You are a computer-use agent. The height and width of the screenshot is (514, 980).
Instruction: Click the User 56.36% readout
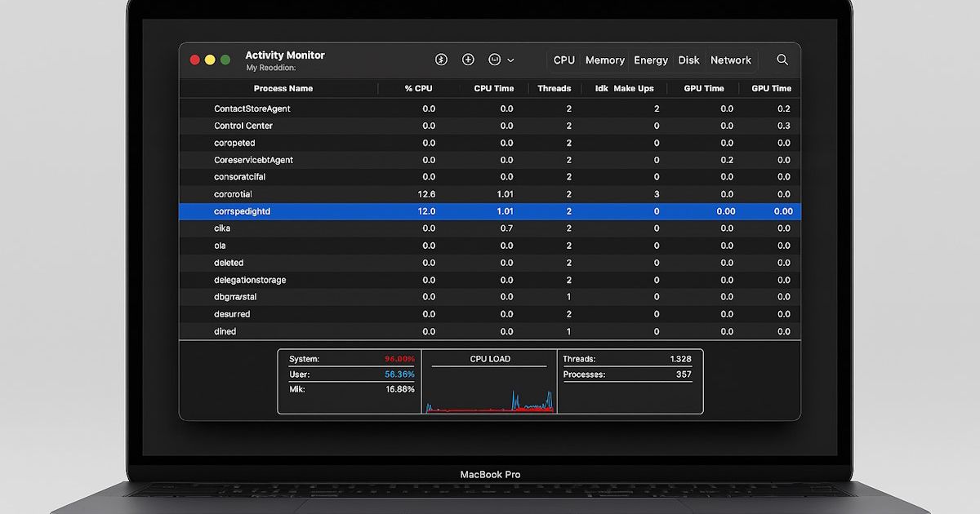tap(399, 374)
